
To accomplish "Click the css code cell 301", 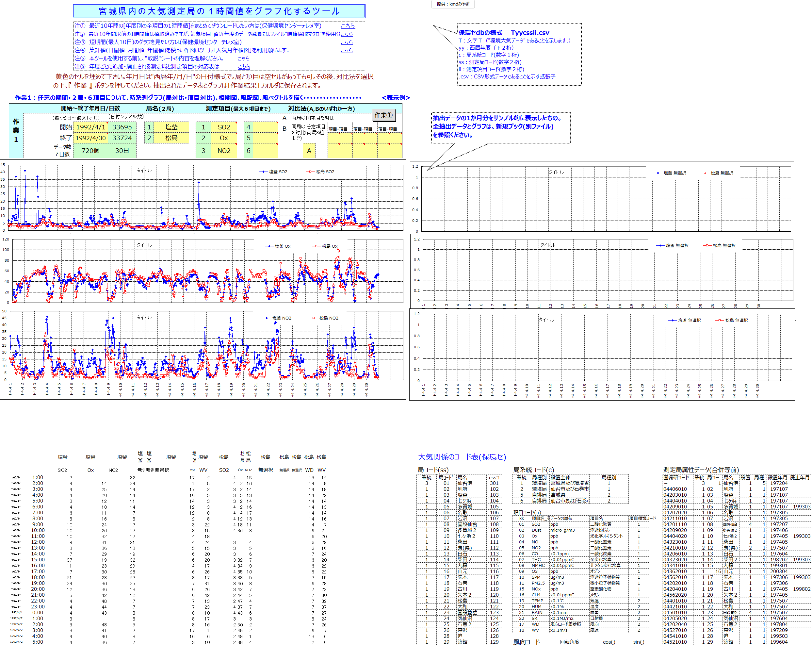I will [494, 483].
